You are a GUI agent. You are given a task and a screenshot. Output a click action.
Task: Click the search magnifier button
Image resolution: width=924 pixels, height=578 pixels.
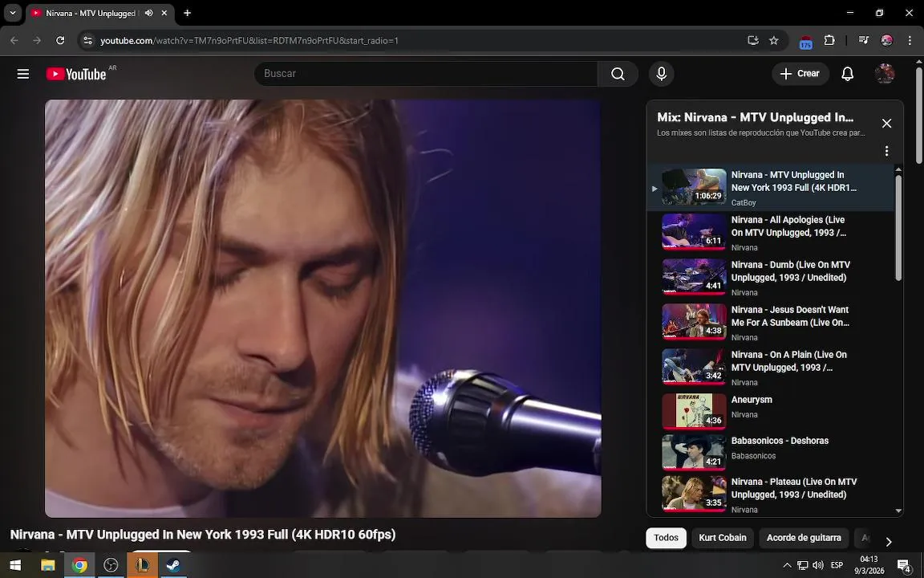pos(618,74)
